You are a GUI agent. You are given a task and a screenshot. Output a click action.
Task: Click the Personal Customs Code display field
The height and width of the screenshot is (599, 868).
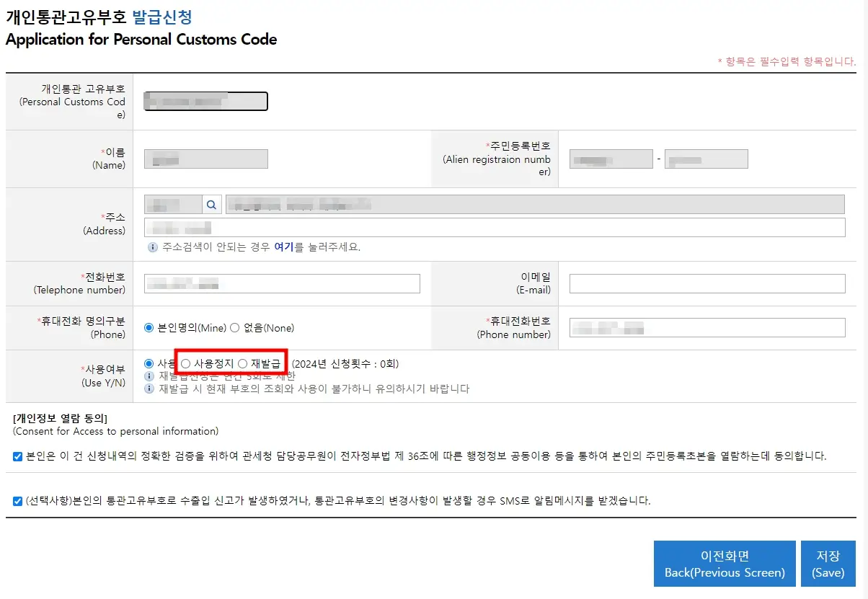[205, 101]
